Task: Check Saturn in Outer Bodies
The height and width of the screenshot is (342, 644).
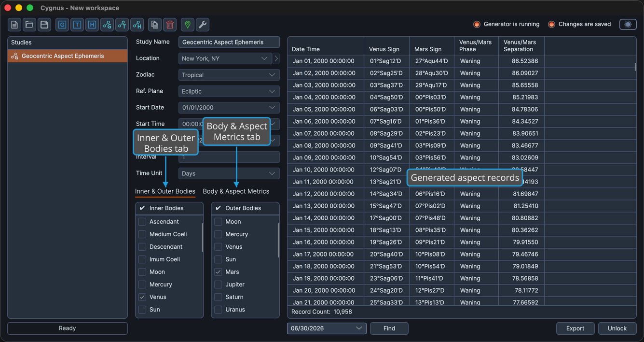Action: click(x=218, y=297)
